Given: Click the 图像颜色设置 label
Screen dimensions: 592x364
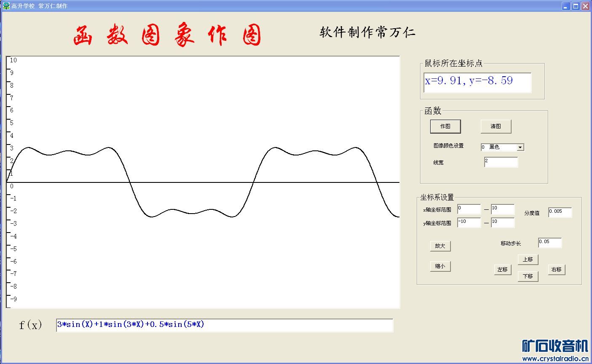Looking at the screenshot, I should pyautogui.click(x=448, y=146).
